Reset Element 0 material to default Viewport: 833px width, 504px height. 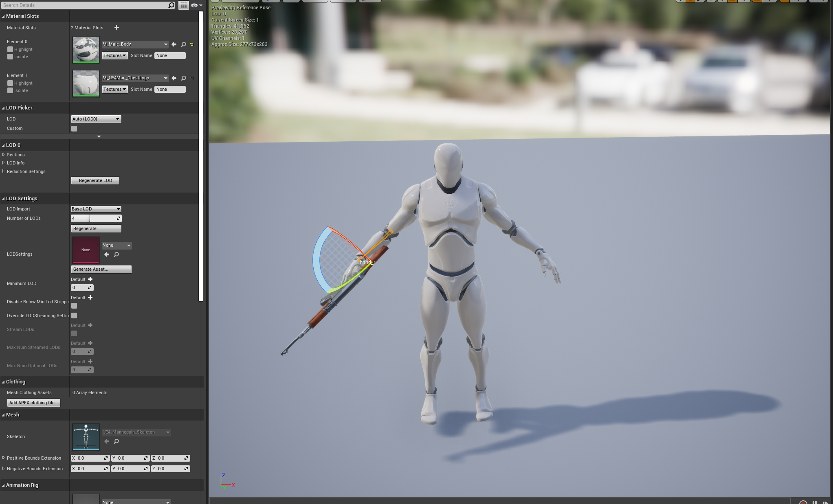pyautogui.click(x=191, y=44)
